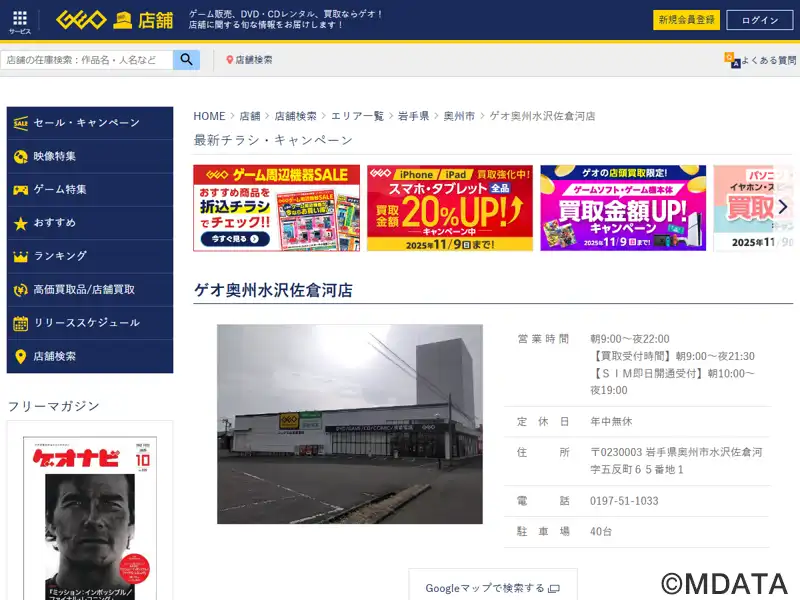Click 店舗検索 breadcrumb link

(295, 116)
